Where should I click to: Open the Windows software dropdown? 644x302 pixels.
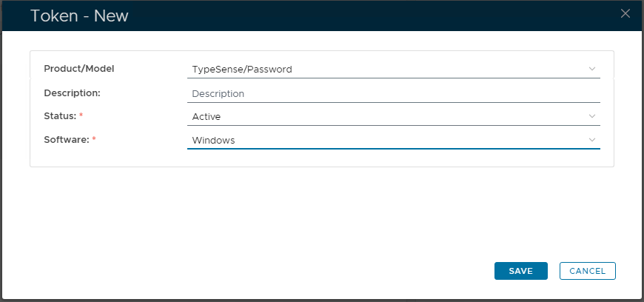[x=385, y=141]
